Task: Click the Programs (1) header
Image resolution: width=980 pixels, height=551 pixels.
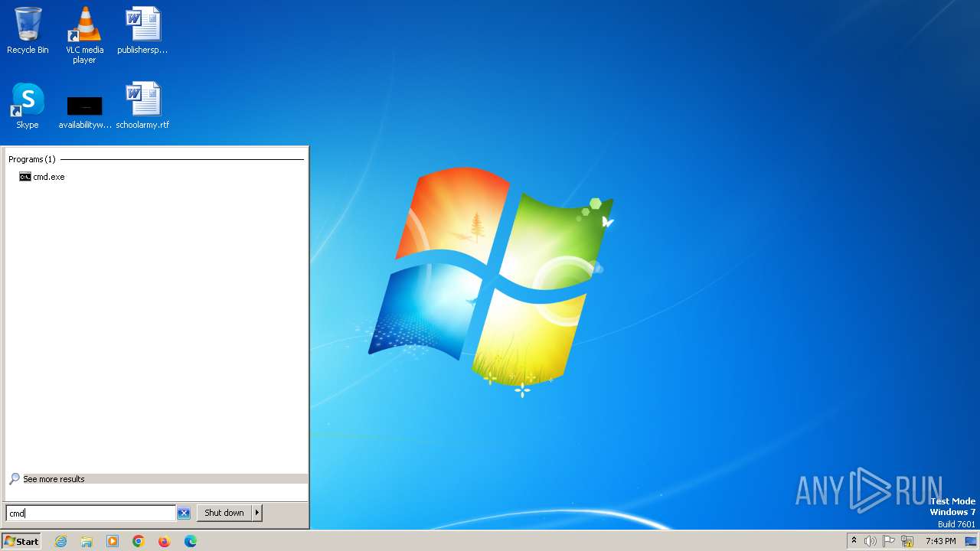Action: click(x=32, y=159)
